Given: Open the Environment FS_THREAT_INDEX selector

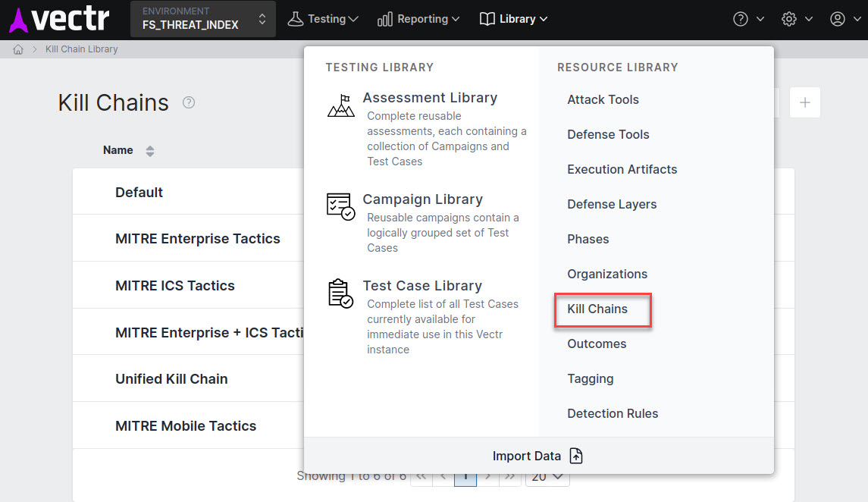Looking at the screenshot, I should coord(203,19).
